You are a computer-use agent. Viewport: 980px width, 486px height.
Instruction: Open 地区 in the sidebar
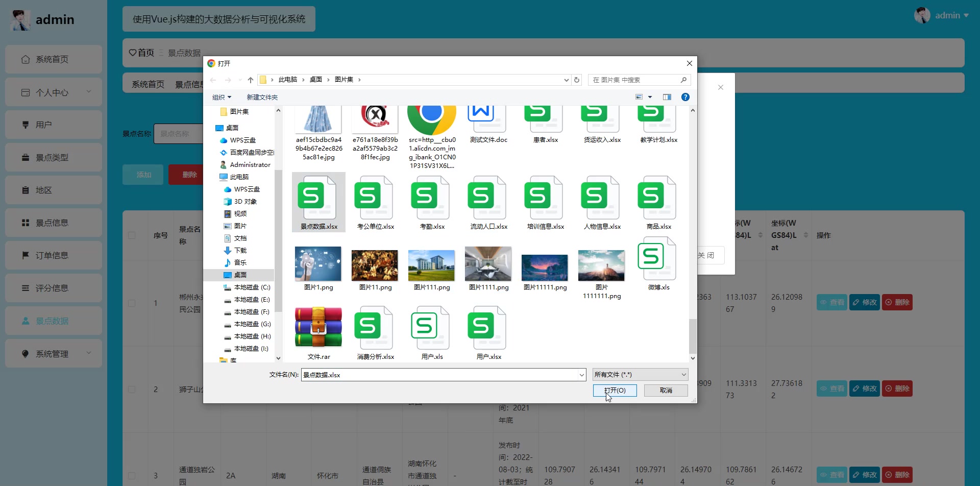54,190
